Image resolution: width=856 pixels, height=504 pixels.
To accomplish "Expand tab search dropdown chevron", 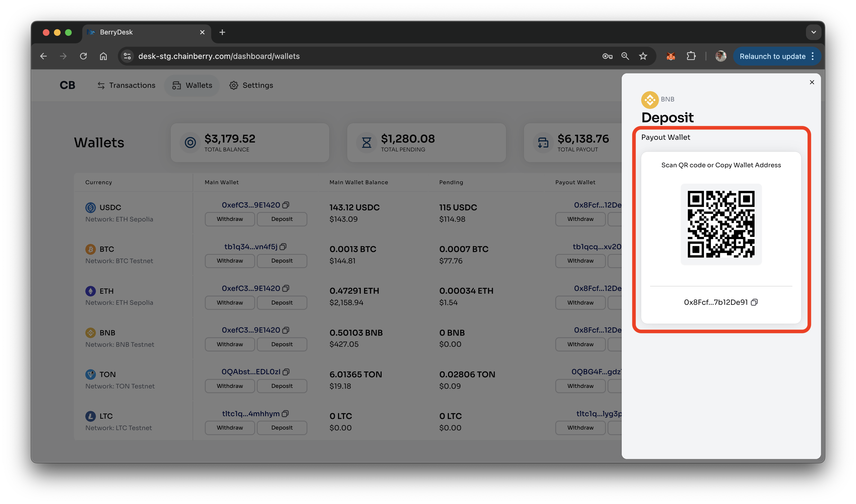I will 813,32.
